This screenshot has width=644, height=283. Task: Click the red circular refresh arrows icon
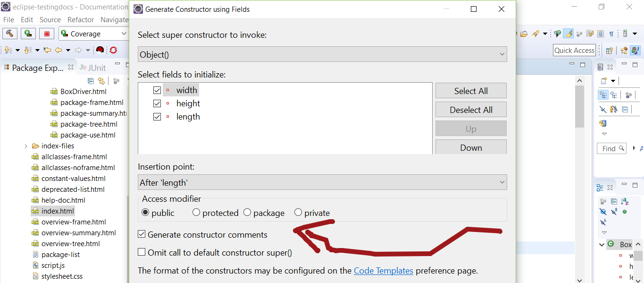pos(113,50)
